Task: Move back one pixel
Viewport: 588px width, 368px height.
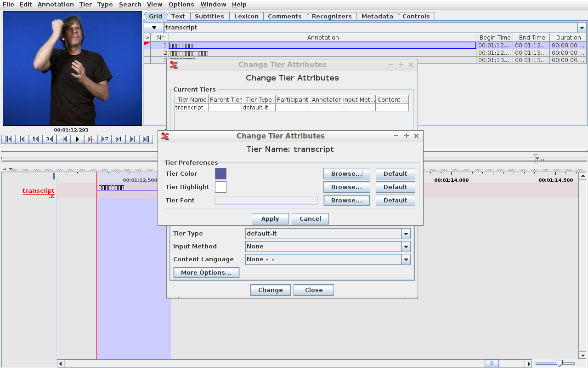Action: coord(63,139)
